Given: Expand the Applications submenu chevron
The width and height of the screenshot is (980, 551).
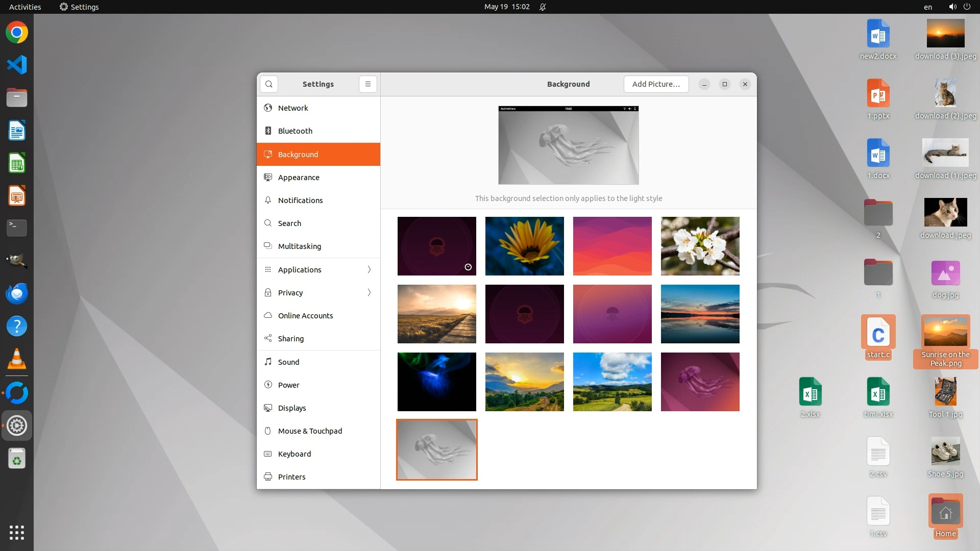Looking at the screenshot, I should tap(369, 269).
